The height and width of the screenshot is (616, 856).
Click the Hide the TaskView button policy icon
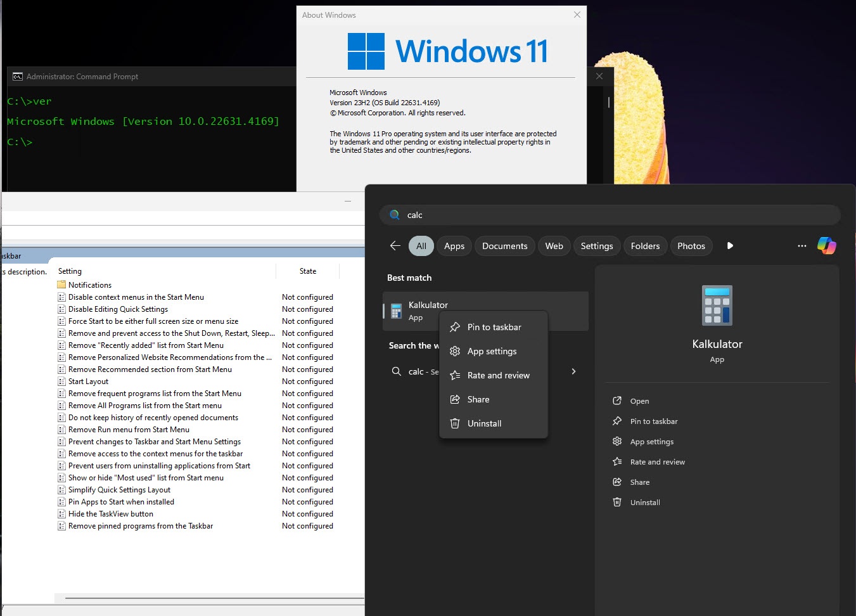(61, 514)
